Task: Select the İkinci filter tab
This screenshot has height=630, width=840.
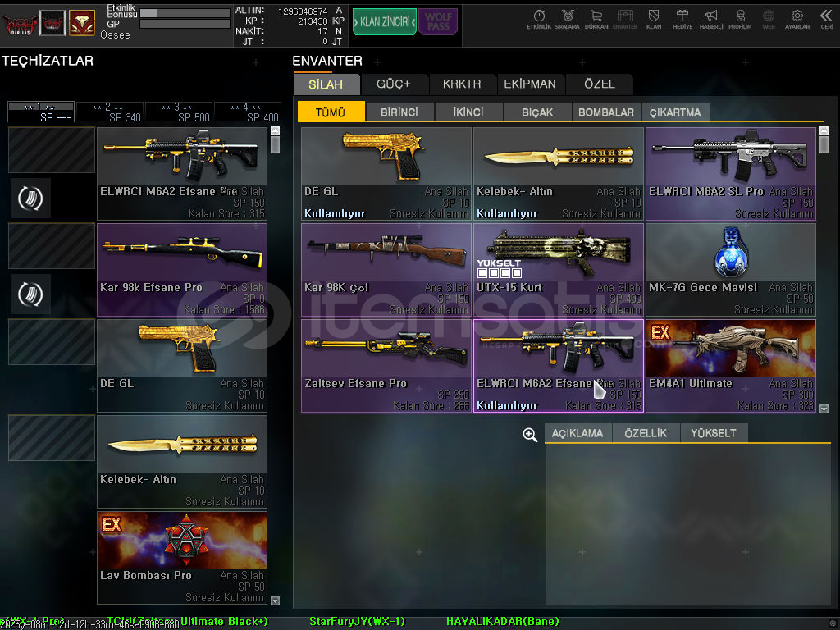Action: 468,112
